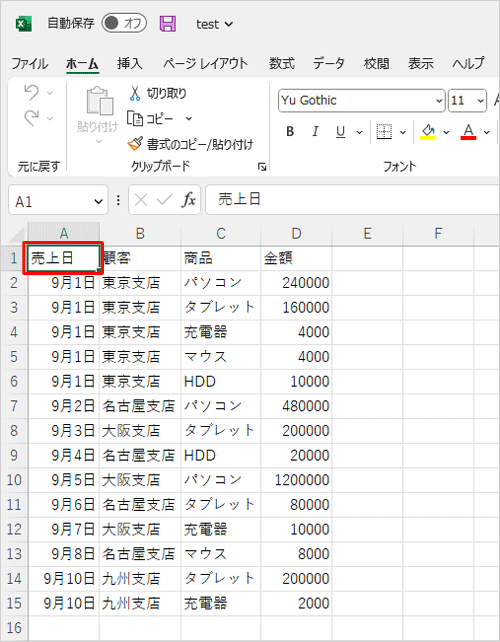The image size is (500, 642).
Task: Toggle Underline formatting
Action: [x=340, y=131]
